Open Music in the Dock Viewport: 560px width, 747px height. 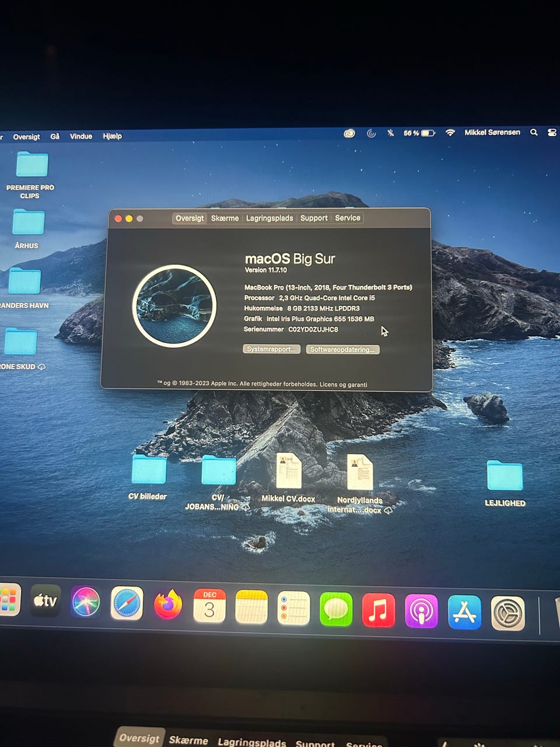379,610
